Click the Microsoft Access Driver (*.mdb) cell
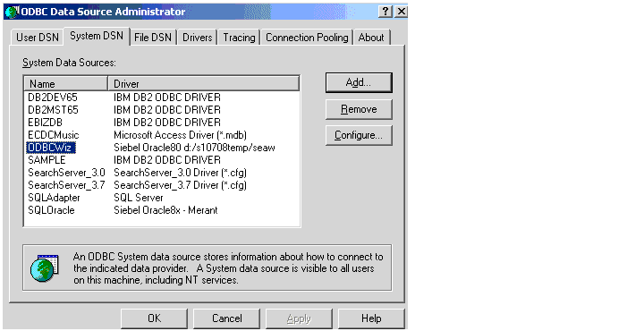 (181, 135)
